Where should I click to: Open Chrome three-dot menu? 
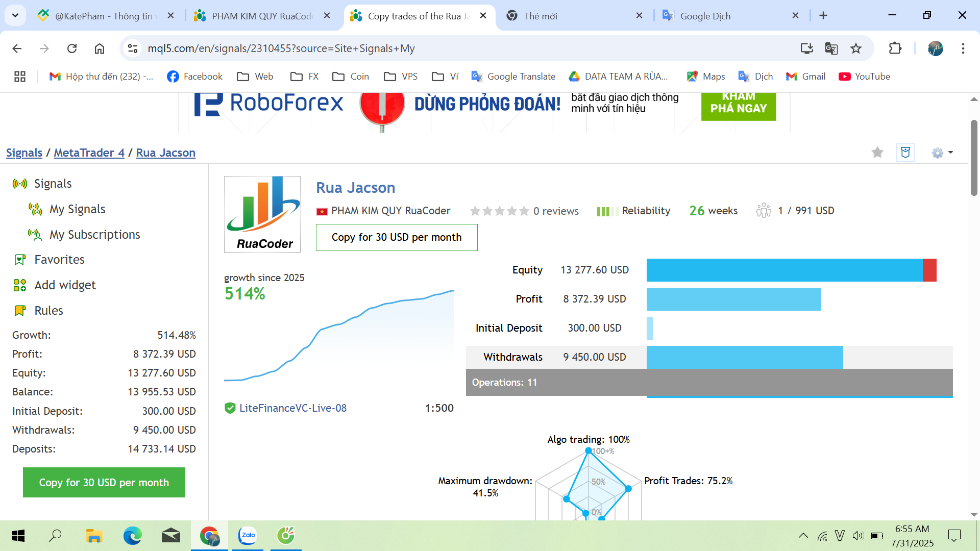point(963,48)
